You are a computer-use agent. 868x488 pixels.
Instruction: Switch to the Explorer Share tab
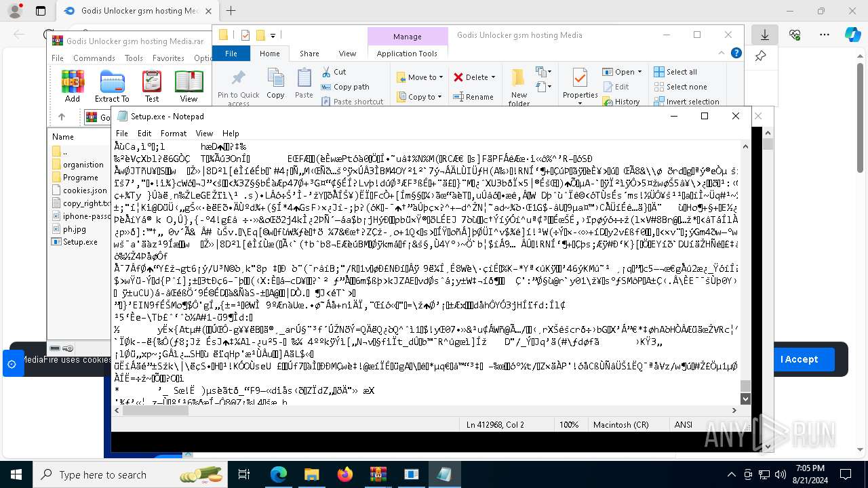pyautogui.click(x=309, y=54)
